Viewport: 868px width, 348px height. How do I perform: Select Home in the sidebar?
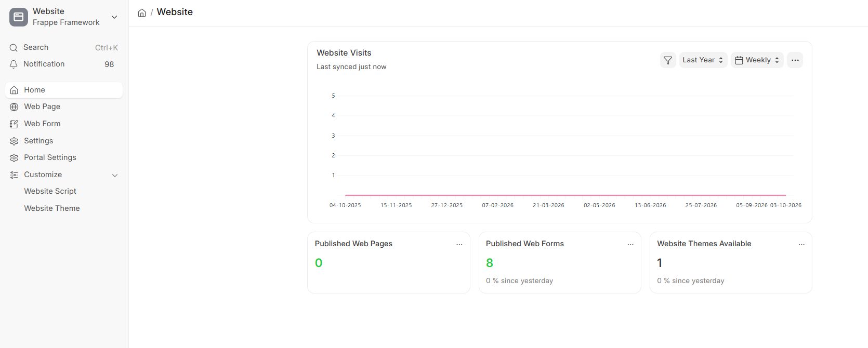64,90
